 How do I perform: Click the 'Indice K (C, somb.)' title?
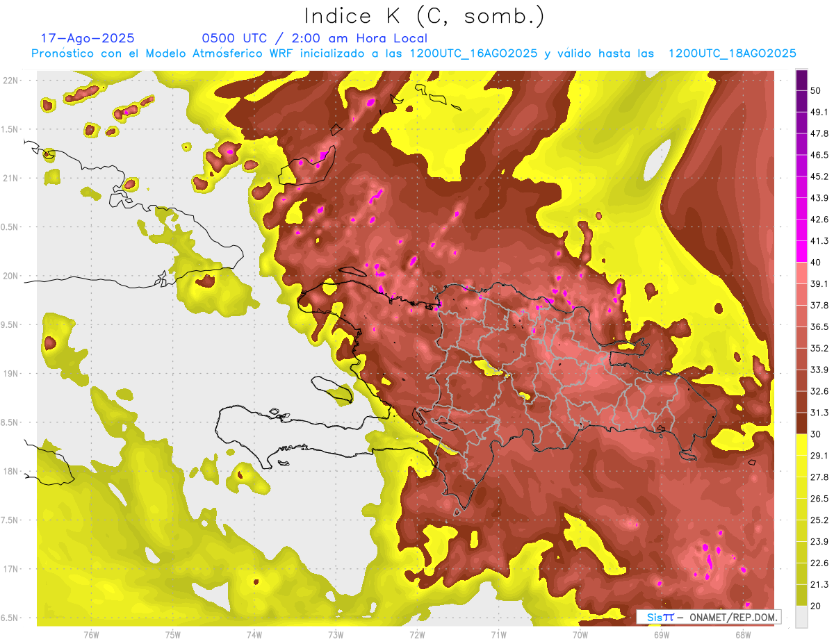425,16
